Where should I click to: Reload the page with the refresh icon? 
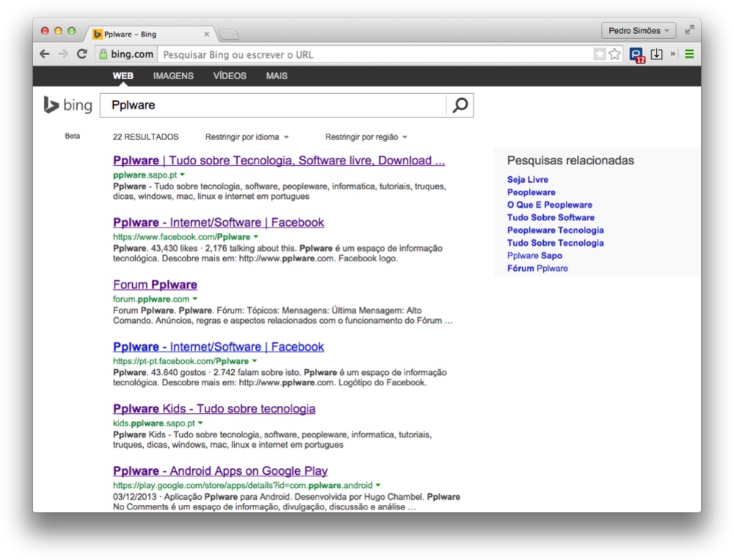82,54
